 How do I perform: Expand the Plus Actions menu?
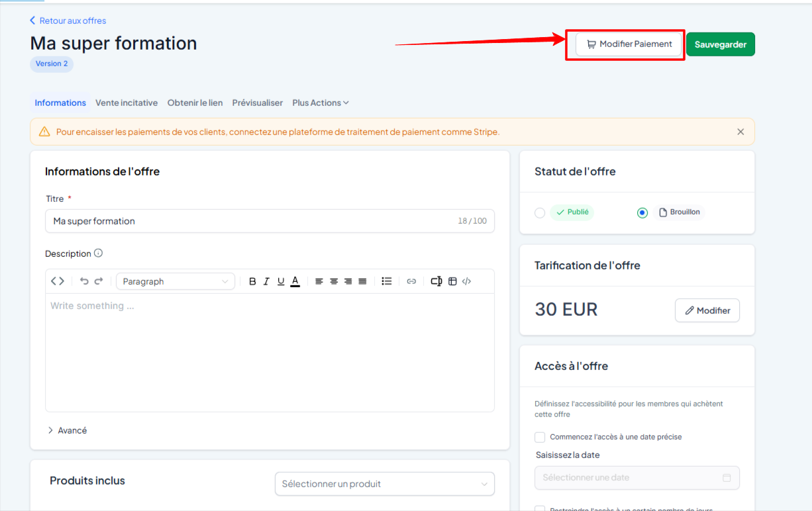click(x=321, y=103)
